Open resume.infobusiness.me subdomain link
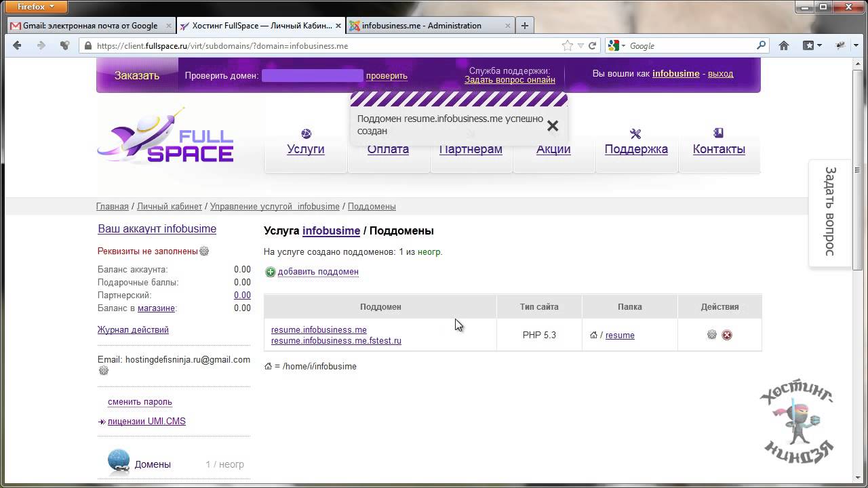Viewport: 868px width, 488px height. tap(319, 330)
